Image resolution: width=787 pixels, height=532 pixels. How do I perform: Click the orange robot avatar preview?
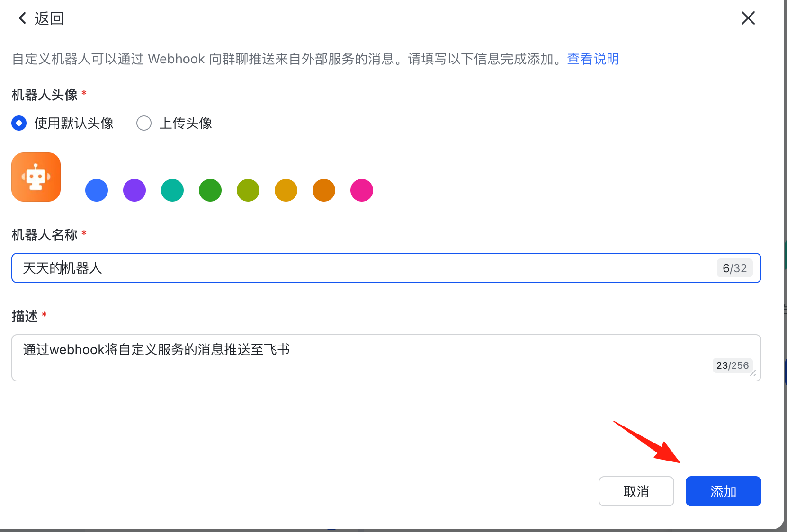pos(36,177)
